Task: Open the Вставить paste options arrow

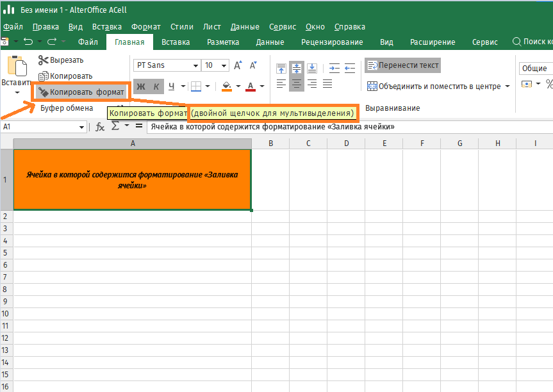Action: click(17, 93)
